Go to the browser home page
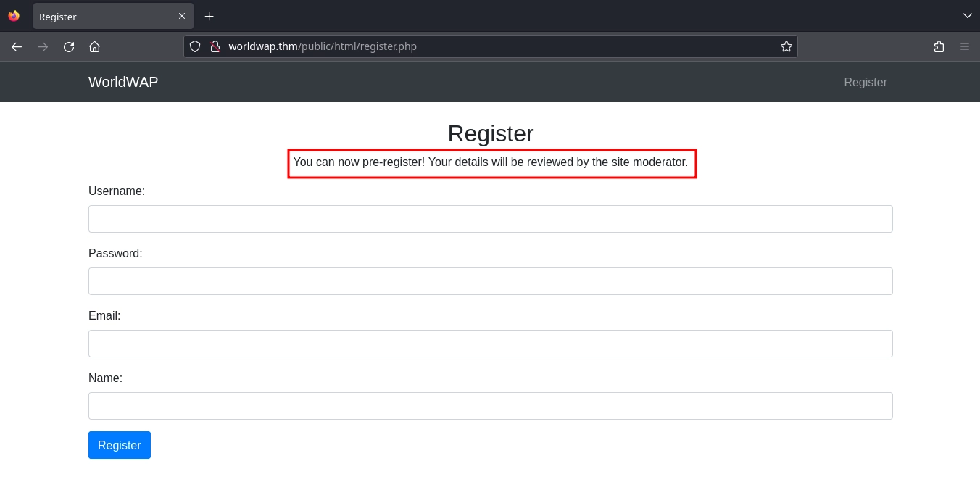This screenshot has width=980, height=482. (94, 46)
